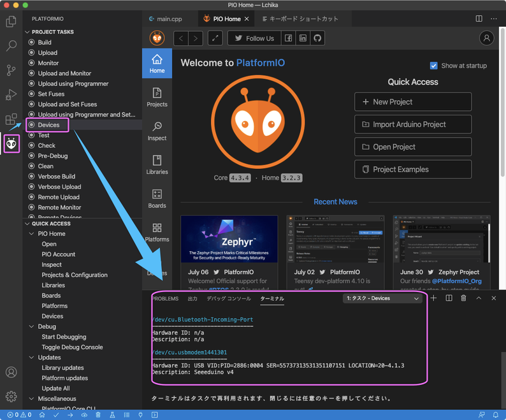
Task: Run the Devices project task
Action: click(48, 125)
